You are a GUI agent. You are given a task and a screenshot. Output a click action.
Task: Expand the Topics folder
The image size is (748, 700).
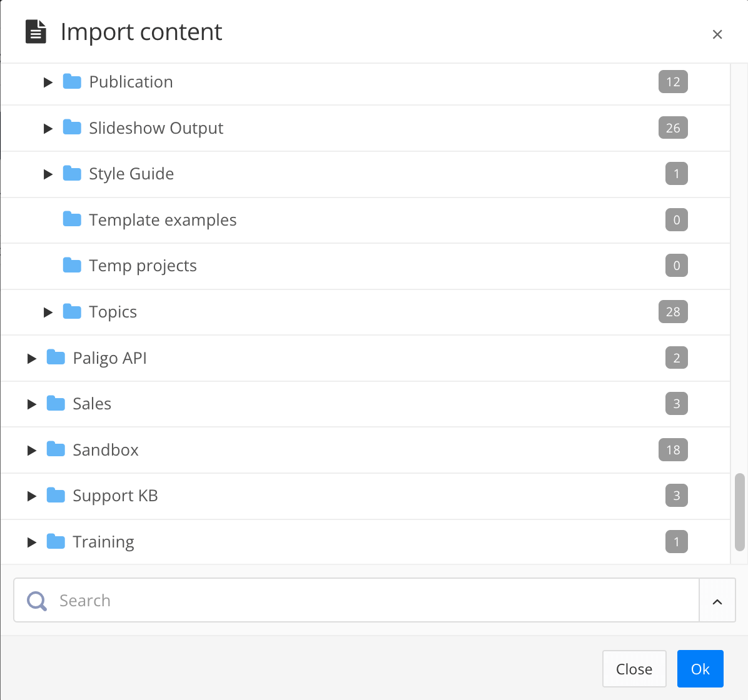click(48, 311)
